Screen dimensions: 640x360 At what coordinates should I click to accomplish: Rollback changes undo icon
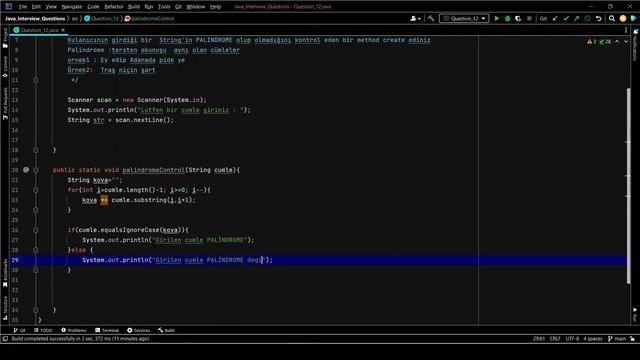(598, 18)
